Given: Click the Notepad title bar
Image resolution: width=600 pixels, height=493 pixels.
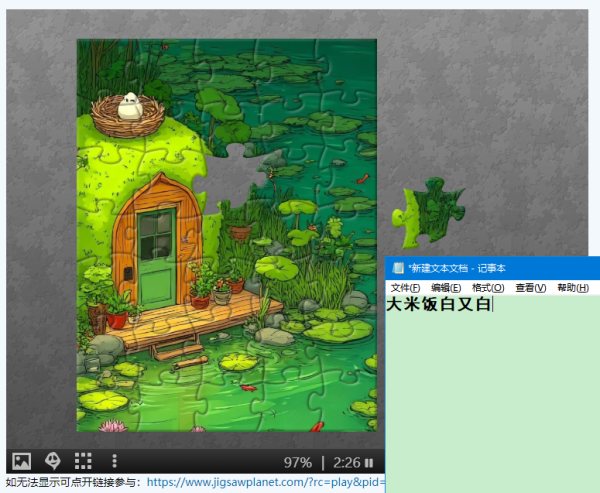Looking at the screenshot, I should coord(500,268).
